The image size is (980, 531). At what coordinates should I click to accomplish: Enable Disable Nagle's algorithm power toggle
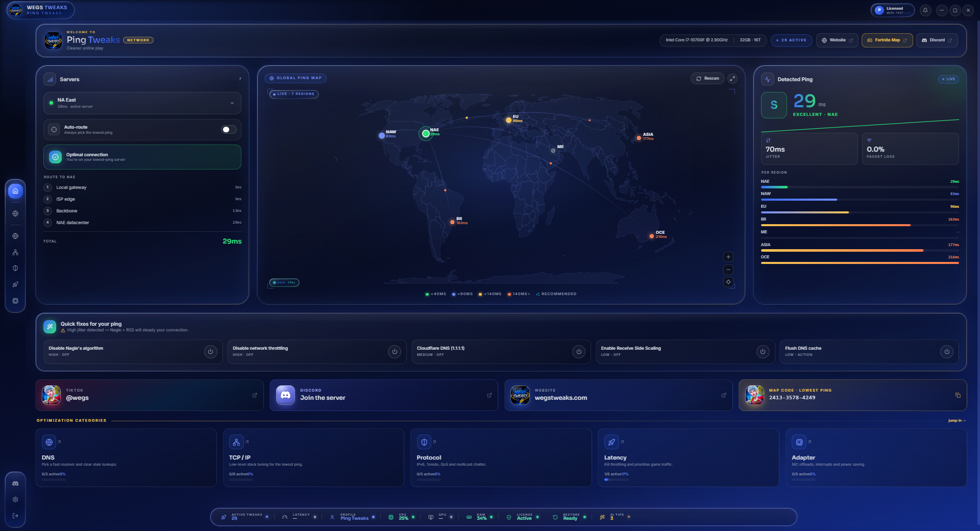click(210, 352)
